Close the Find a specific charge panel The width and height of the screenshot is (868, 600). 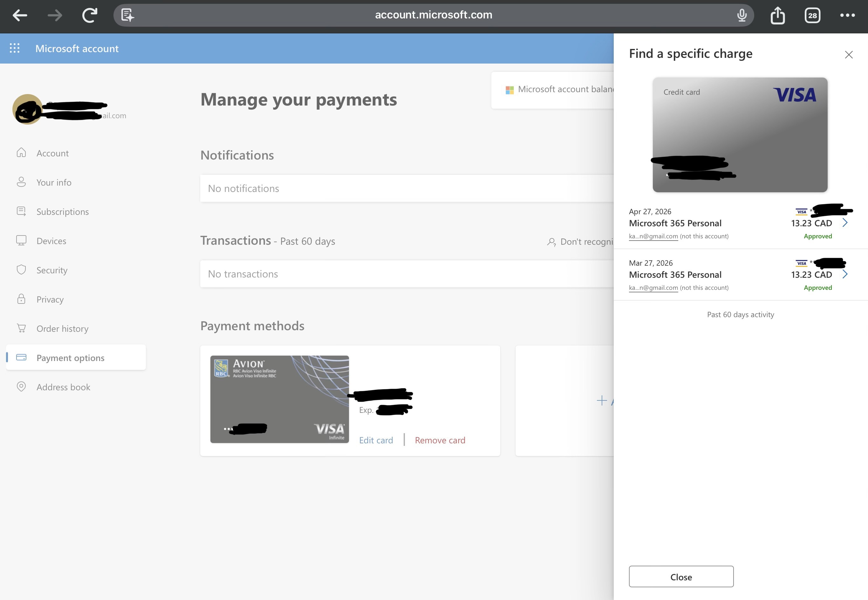848,55
